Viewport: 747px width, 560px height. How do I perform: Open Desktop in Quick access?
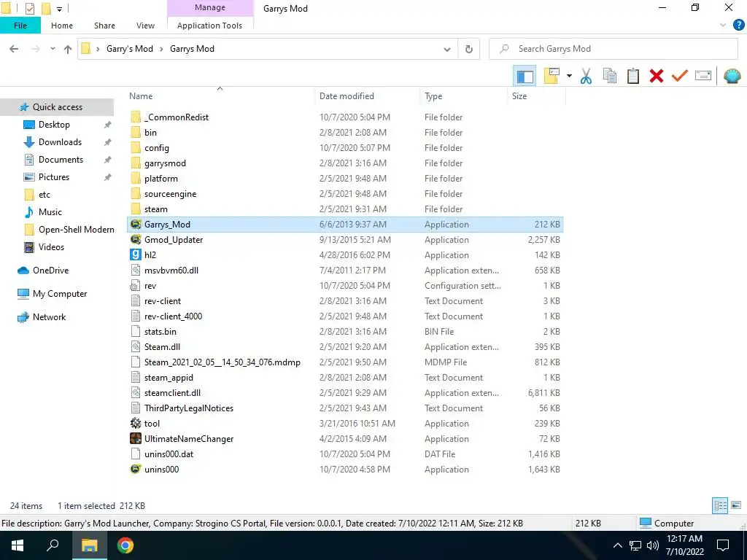[54, 125]
